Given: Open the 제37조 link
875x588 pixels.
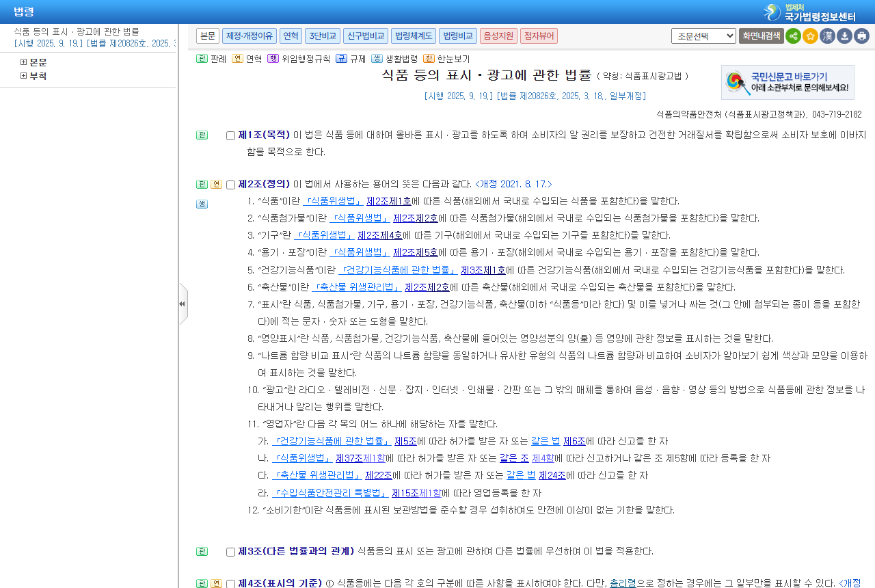Looking at the screenshot, I should (x=349, y=458).
